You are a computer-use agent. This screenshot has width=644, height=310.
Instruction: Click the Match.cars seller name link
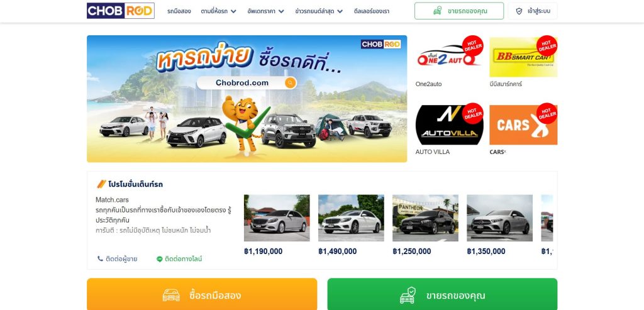tap(112, 200)
